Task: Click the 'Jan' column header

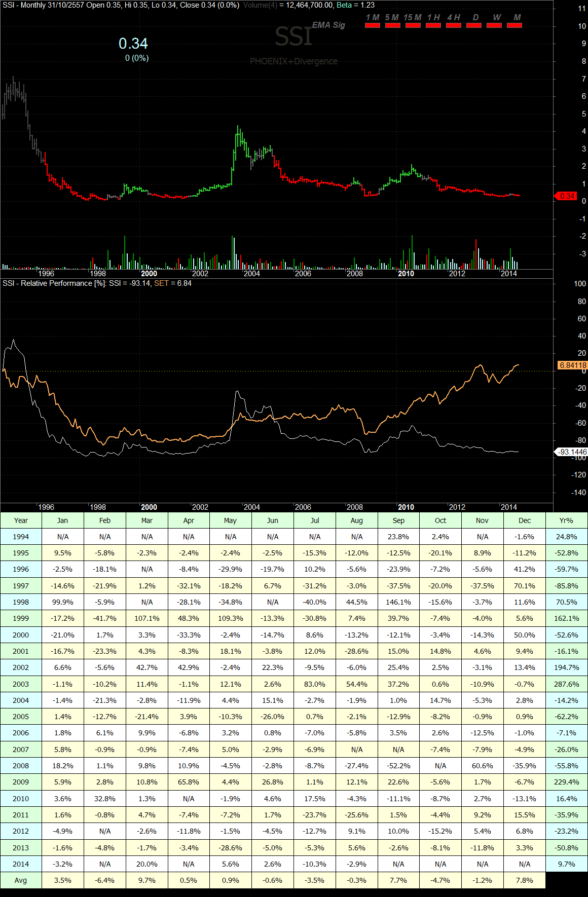Action: pos(62,520)
